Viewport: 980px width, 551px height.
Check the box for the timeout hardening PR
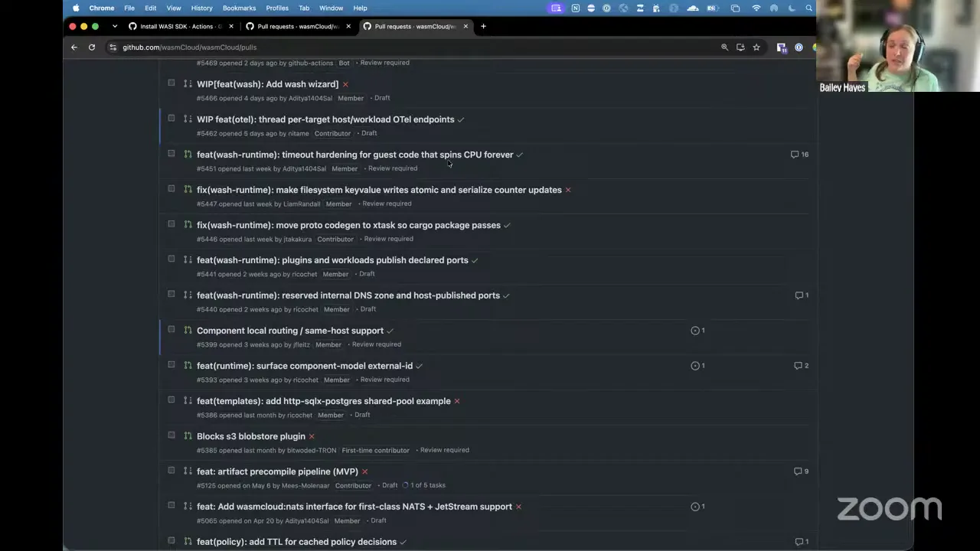point(171,153)
